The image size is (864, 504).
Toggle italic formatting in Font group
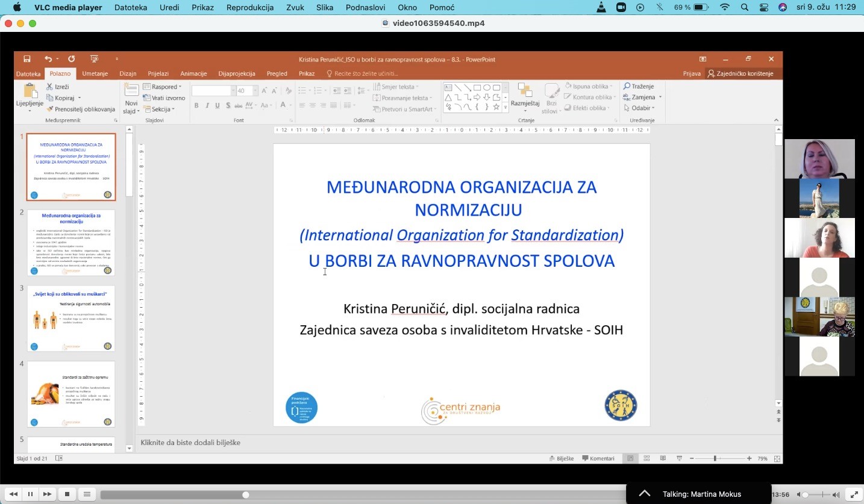[207, 106]
